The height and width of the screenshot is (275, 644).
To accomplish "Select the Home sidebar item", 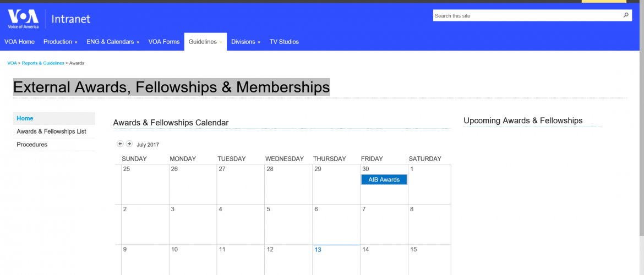I will click(54, 118).
